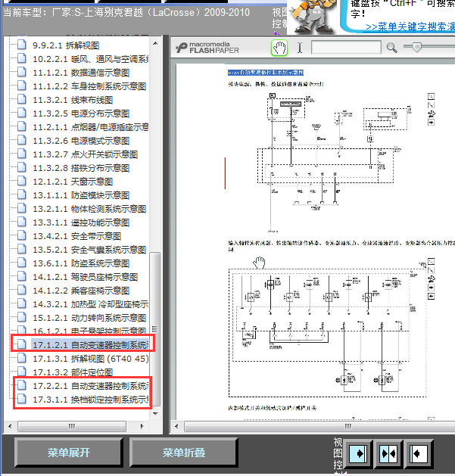The height and width of the screenshot is (476, 455).
Task: Open 11.2.1.1 点烟器/电源插座 entry
Action: [91, 127]
